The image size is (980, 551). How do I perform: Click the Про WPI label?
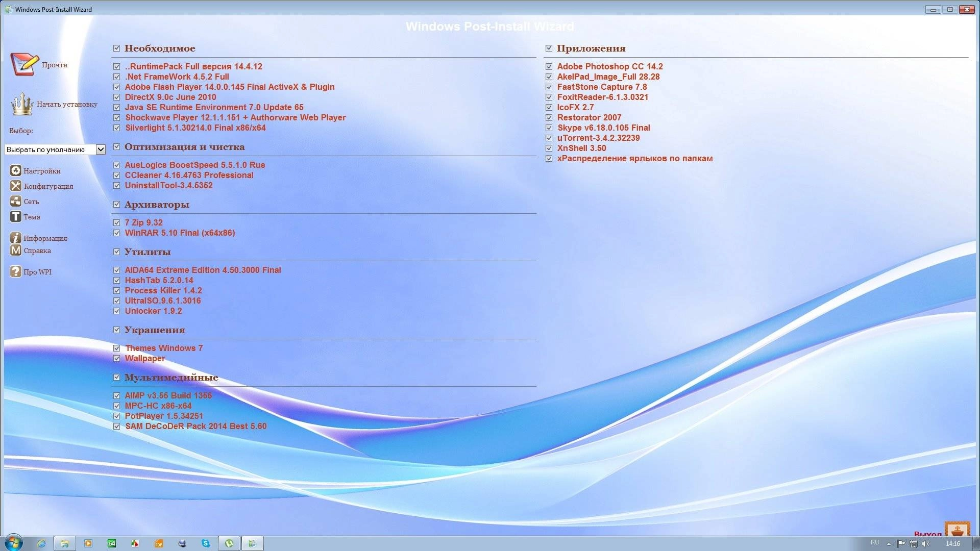37,272
